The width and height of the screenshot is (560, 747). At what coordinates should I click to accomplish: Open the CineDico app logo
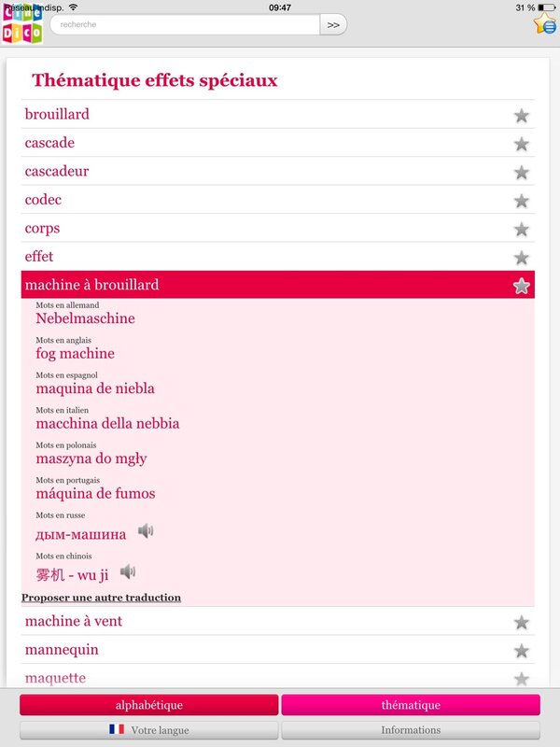(x=21, y=22)
